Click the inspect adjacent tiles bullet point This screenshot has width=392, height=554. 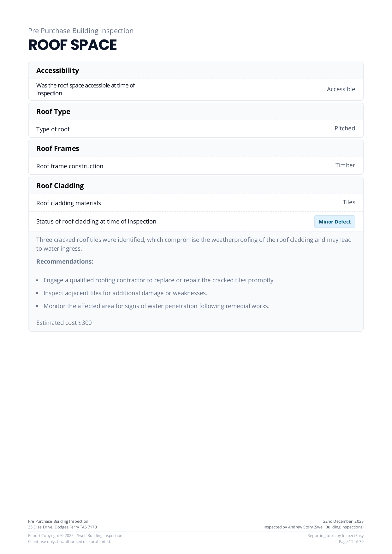click(x=125, y=293)
